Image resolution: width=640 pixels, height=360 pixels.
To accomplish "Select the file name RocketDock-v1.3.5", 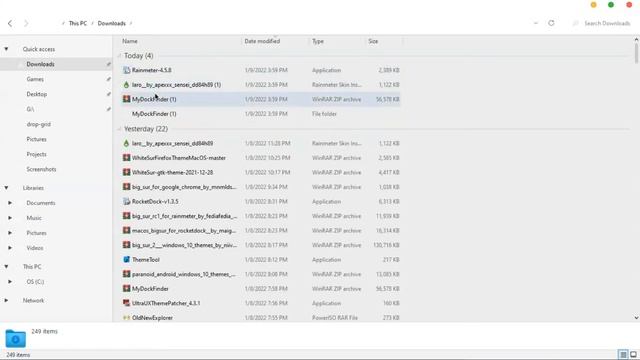I will [155, 201].
